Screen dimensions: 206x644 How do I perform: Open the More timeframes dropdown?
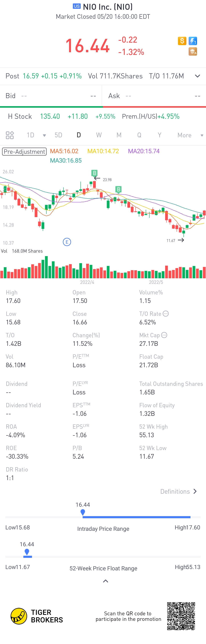(190, 135)
